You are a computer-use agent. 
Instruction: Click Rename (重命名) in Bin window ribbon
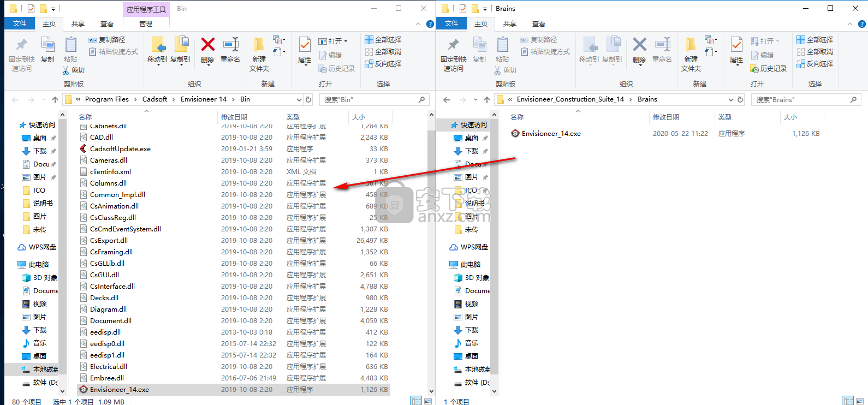230,50
